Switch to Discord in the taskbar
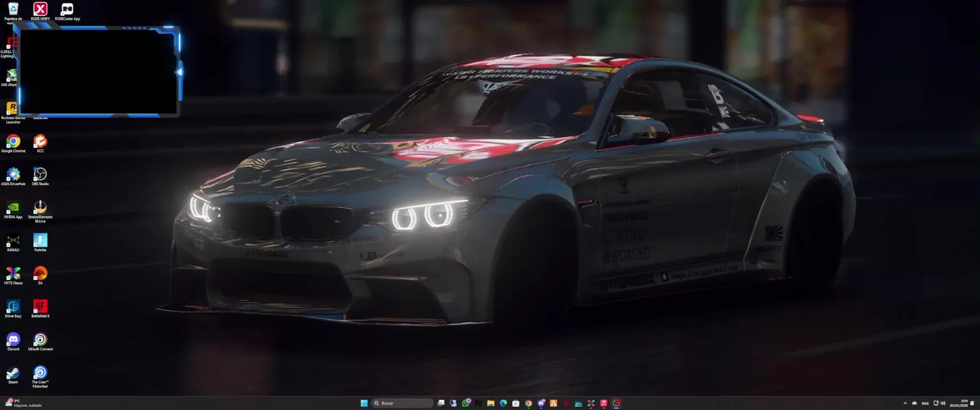Screen dimensions: 980x410 coord(541,403)
